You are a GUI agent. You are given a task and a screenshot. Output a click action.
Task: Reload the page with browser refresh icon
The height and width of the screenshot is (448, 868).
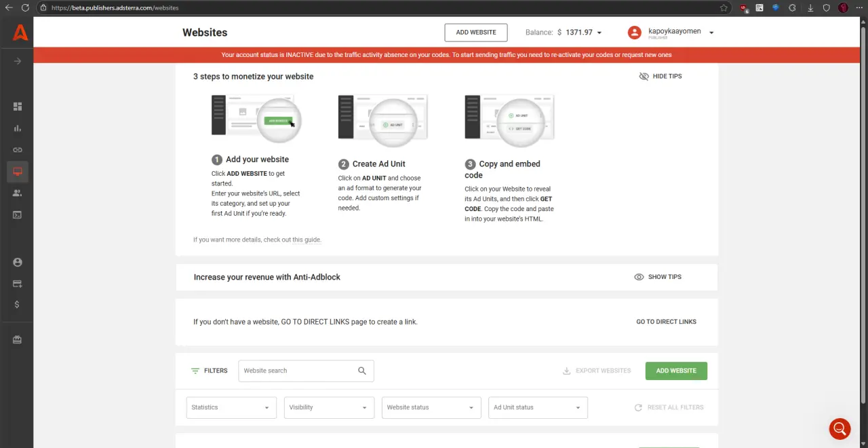[25, 7]
